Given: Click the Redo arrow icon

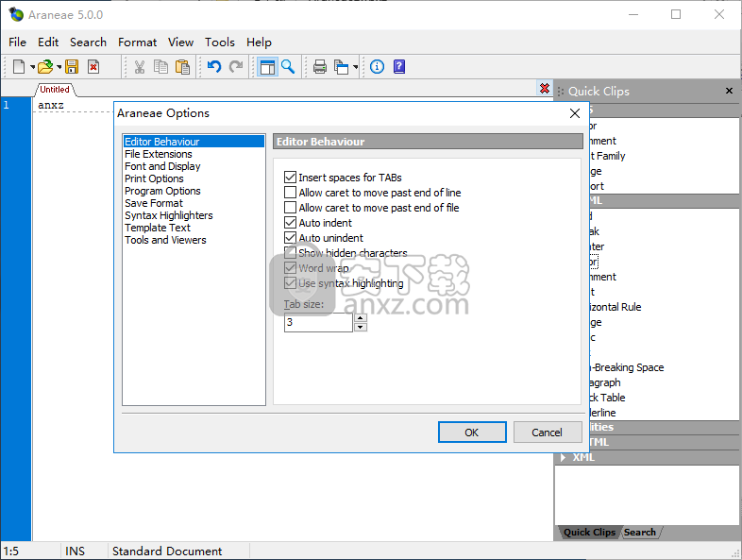Looking at the screenshot, I should [x=236, y=67].
